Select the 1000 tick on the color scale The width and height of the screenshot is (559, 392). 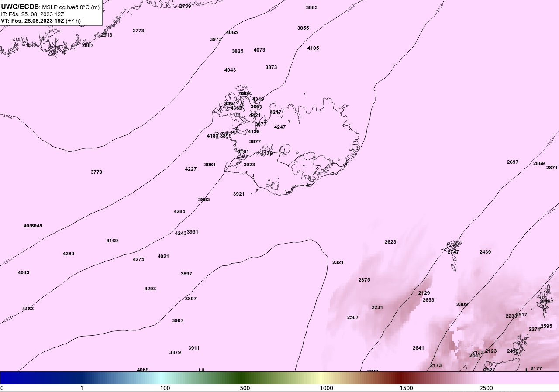pyautogui.click(x=327, y=388)
